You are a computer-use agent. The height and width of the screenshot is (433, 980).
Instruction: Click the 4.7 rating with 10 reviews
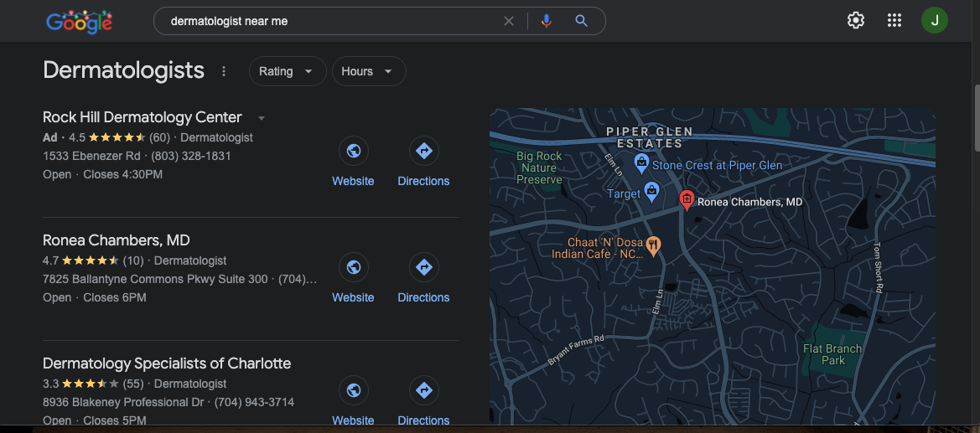tap(93, 260)
